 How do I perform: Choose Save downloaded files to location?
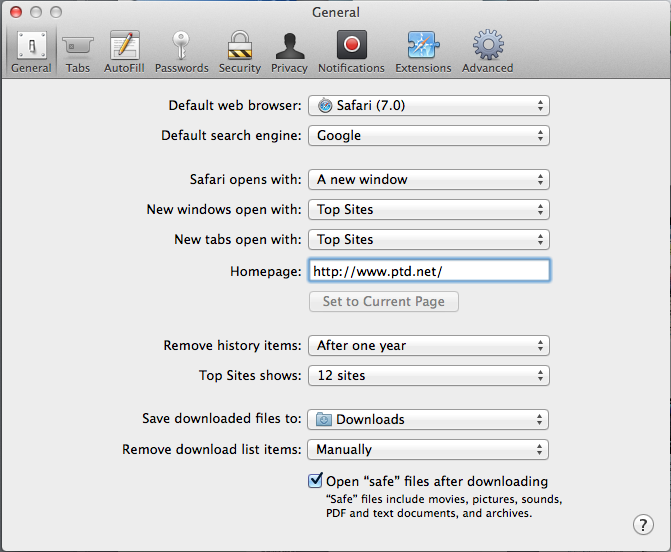(428, 419)
